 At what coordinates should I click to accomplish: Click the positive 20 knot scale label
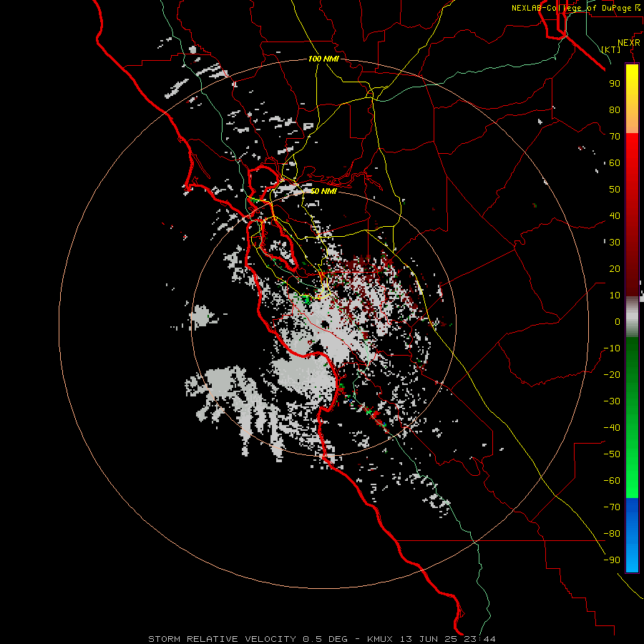615,268
